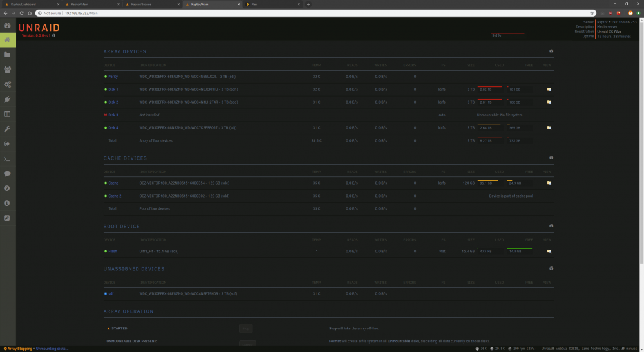
Task: Open the Tools wrench icon in sidebar
Action: 7,129
